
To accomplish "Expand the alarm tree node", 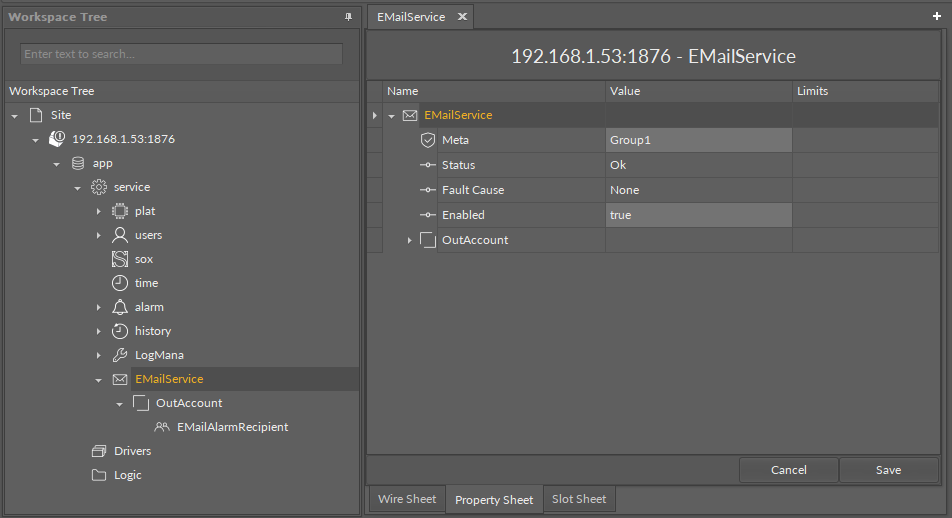I will (x=98, y=307).
